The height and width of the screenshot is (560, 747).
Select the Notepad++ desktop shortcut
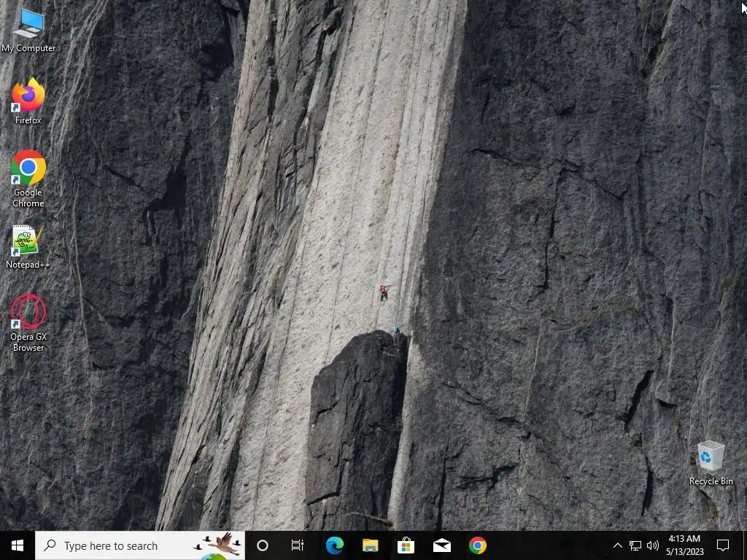pyautogui.click(x=28, y=247)
